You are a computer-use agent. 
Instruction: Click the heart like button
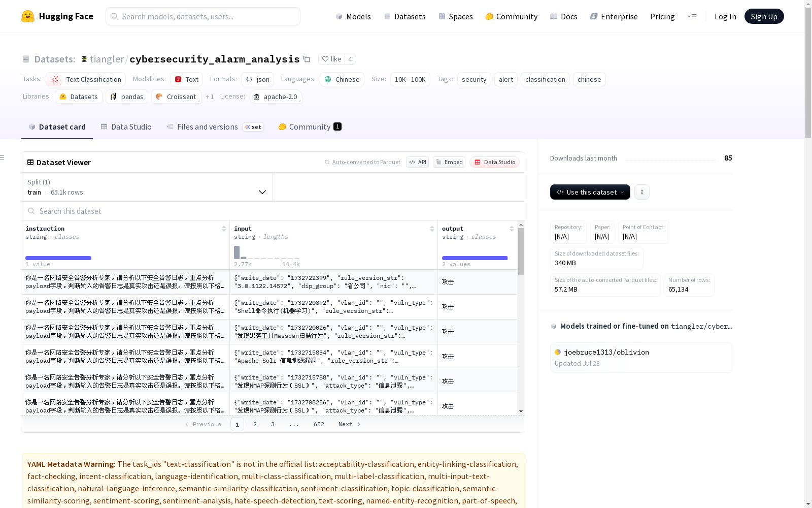(332, 59)
